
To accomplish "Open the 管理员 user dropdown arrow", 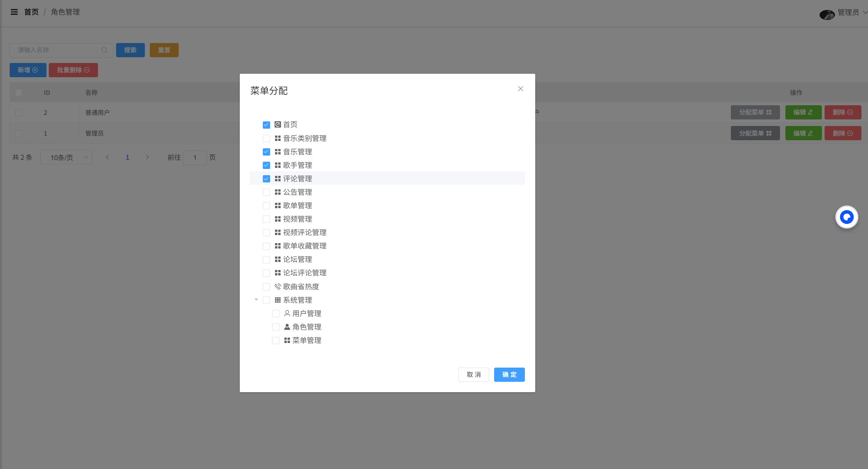I will (865, 12).
